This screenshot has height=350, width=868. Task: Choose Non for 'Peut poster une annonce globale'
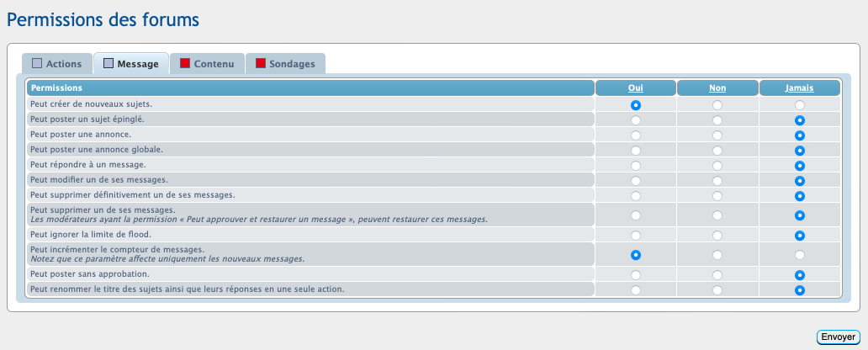click(x=717, y=151)
